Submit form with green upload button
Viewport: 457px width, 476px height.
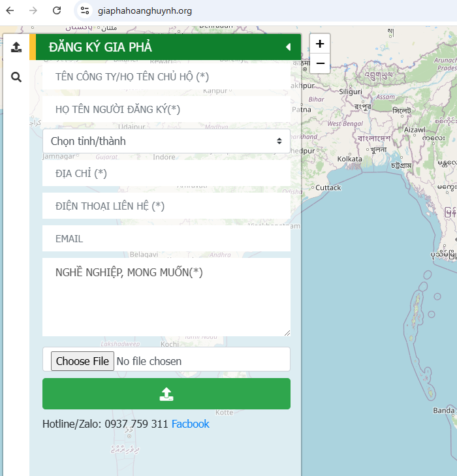tap(166, 394)
